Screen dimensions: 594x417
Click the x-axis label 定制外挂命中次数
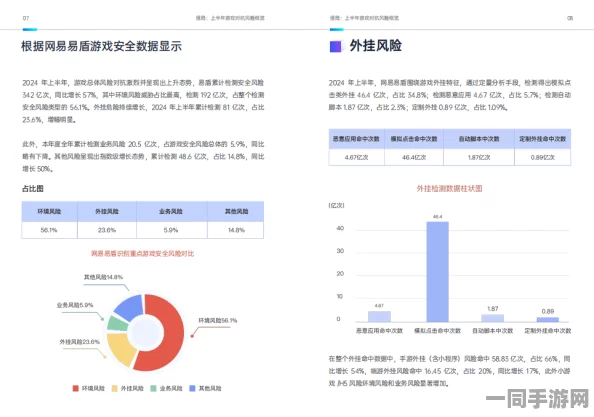[548, 331]
